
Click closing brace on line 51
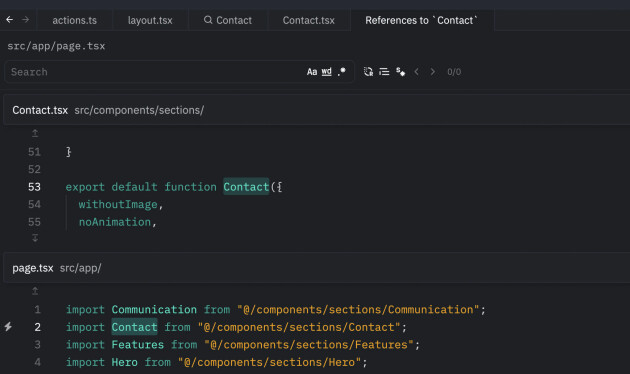69,152
